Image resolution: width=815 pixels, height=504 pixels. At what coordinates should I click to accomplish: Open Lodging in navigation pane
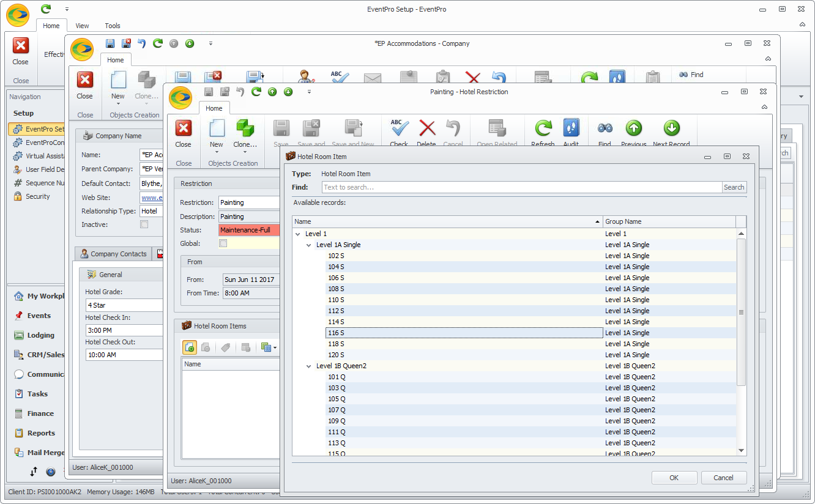(40, 335)
